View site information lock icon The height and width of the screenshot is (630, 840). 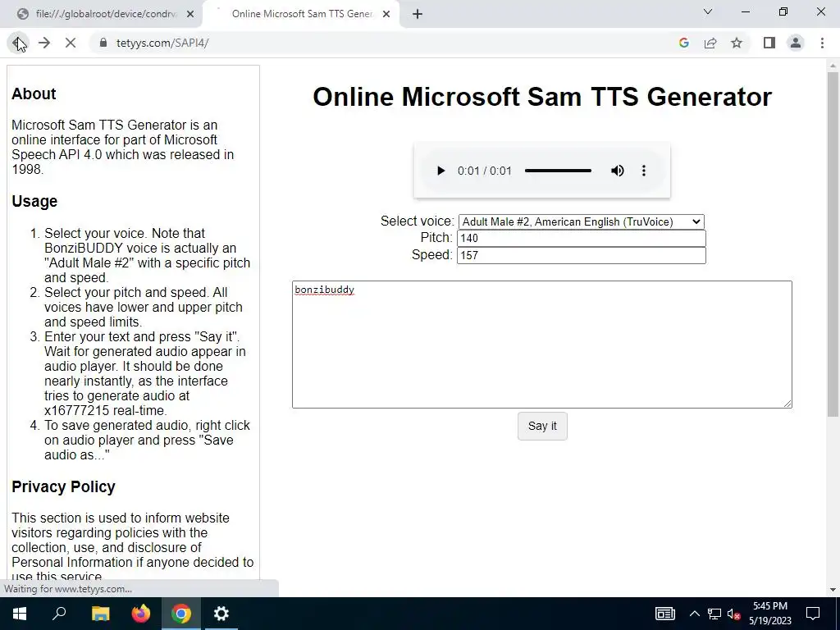tap(103, 43)
